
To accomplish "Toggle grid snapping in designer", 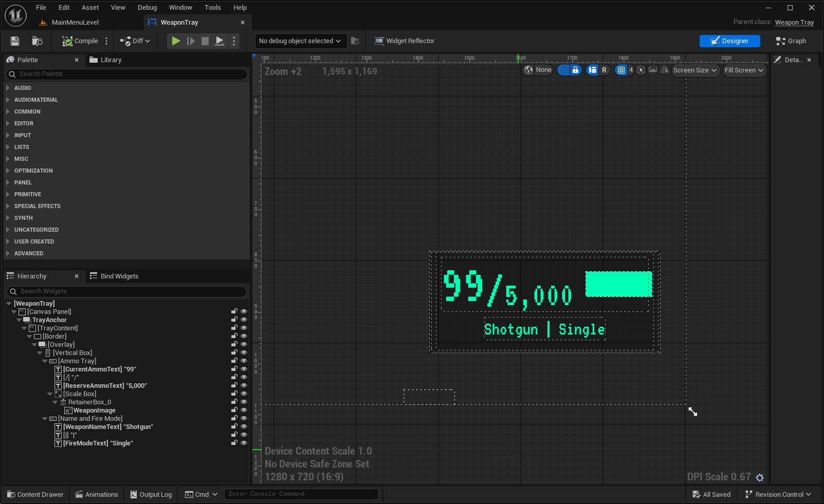I will pos(621,70).
